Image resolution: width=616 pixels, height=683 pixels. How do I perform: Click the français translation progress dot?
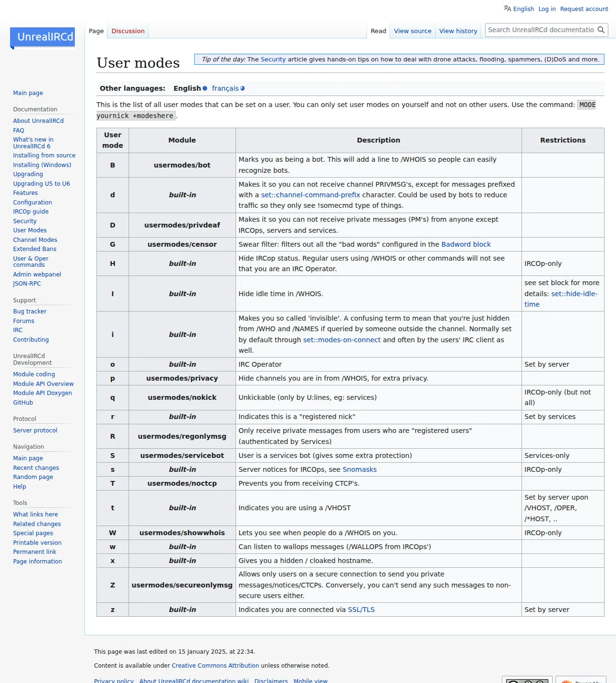[242, 88]
